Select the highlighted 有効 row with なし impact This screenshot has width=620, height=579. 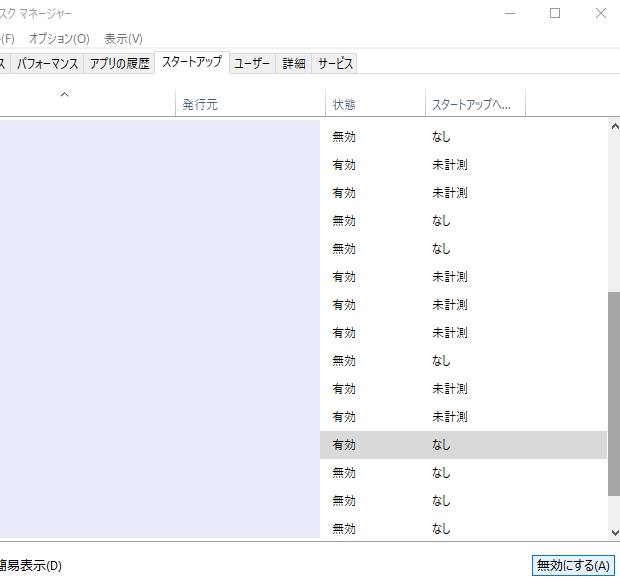click(x=462, y=444)
